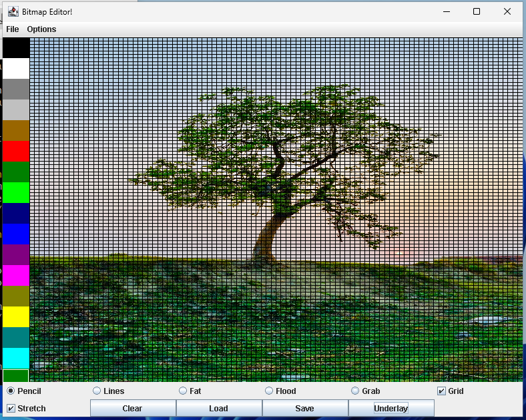526x420 pixels.
Task: Pick the magenta color swatch
Action: [x=16, y=275]
